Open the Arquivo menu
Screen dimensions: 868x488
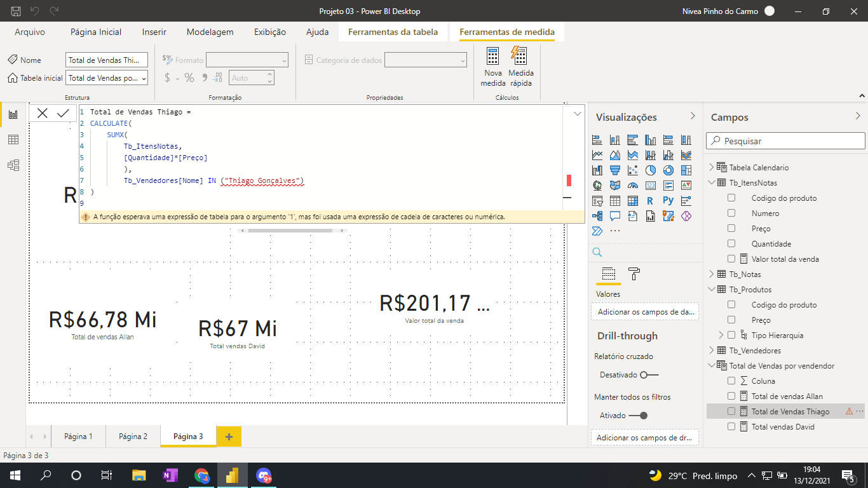[30, 32]
